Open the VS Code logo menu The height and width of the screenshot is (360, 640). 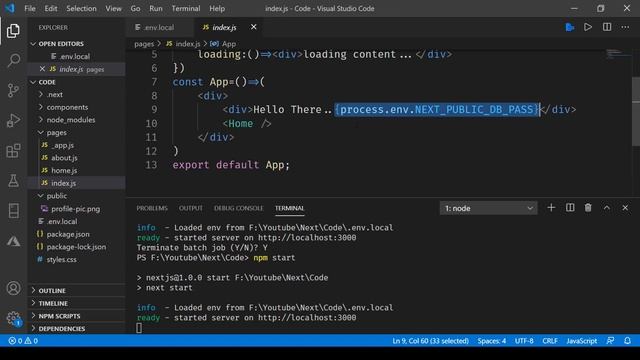click(10, 8)
